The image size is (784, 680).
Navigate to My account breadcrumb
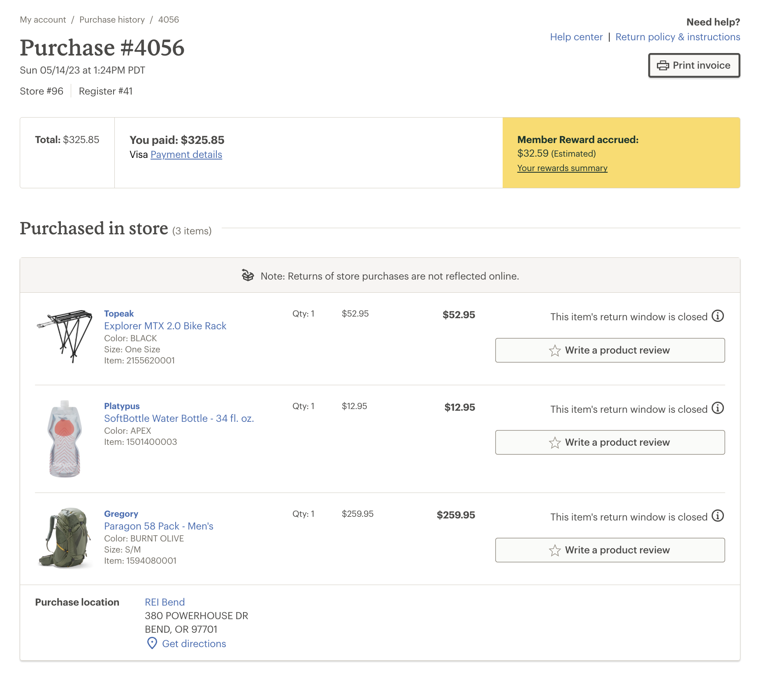43,20
